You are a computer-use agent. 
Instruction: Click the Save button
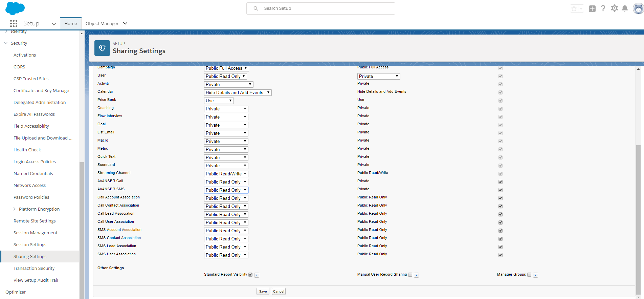(263, 291)
